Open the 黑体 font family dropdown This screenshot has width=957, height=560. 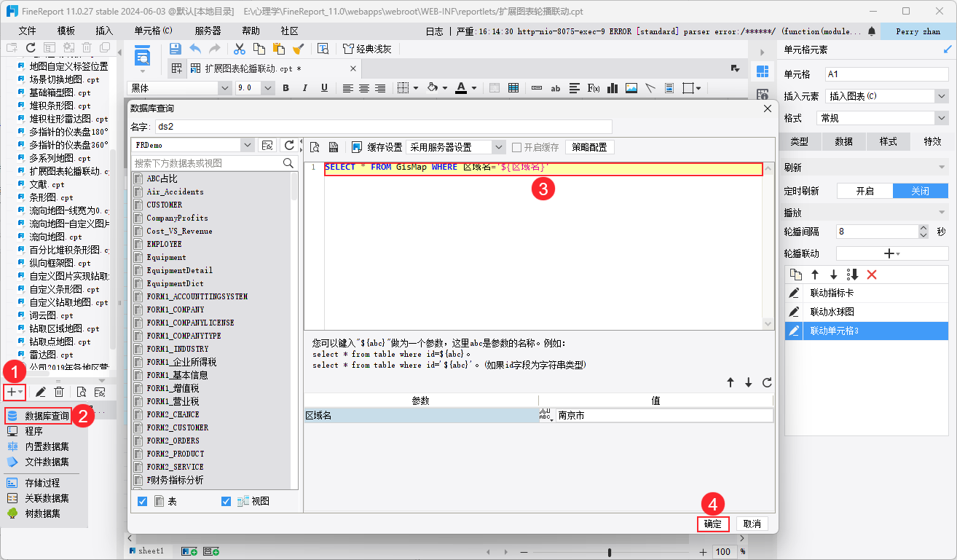(224, 88)
